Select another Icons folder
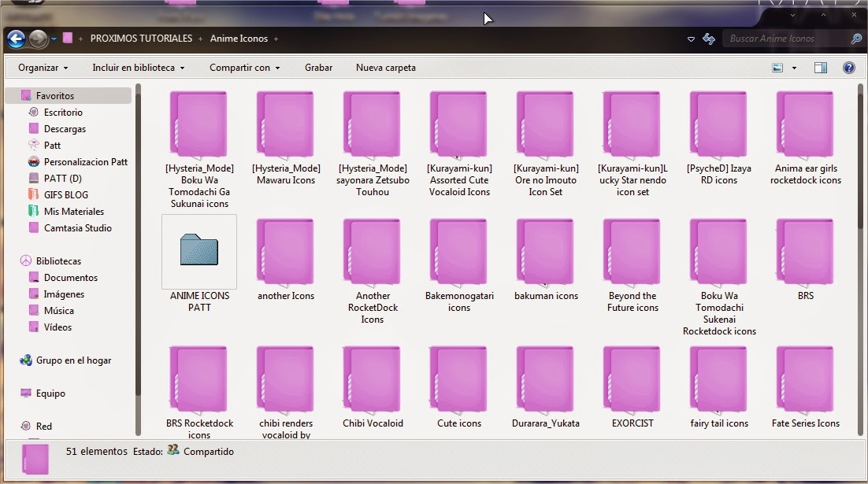The width and height of the screenshot is (868, 484). pyautogui.click(x=286, y=259)
